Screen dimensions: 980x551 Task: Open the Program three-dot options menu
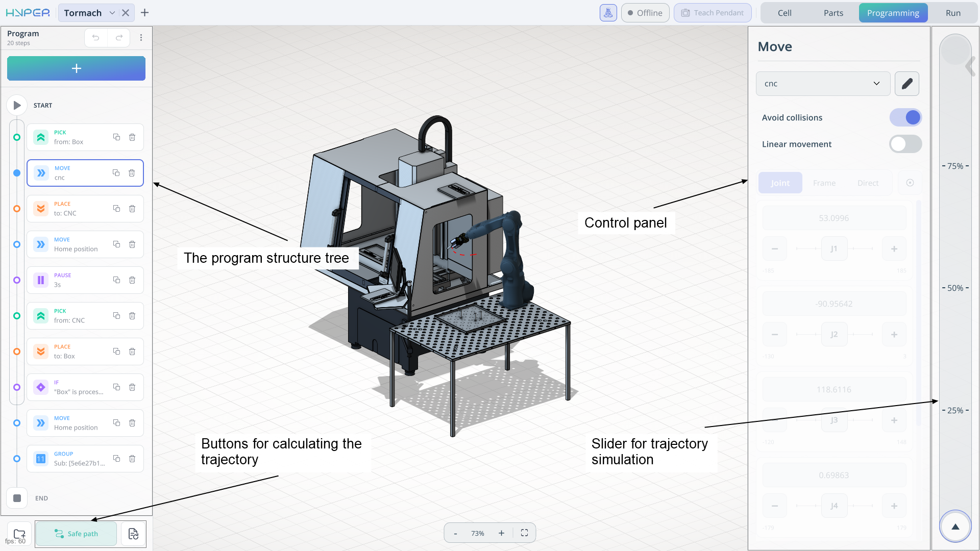pyautogui.click(x=141, y=38)
